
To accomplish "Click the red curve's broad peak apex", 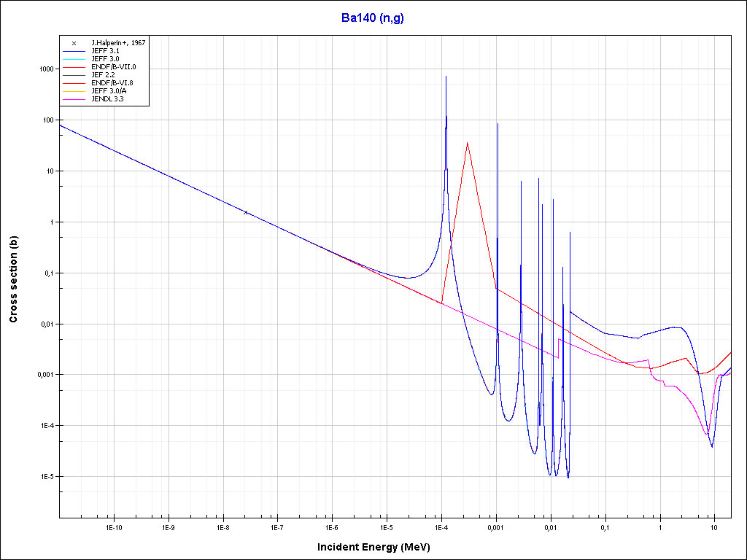I will point(467,143).
